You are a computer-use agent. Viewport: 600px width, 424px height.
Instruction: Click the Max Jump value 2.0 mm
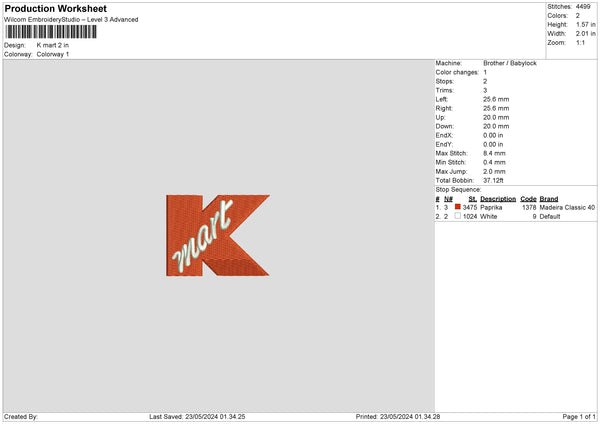point(494,171)
